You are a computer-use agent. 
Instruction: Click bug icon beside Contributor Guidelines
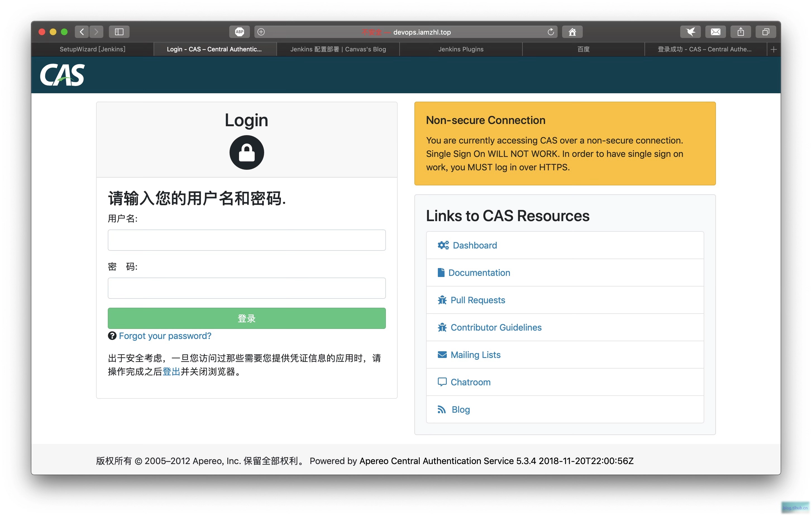442,327
